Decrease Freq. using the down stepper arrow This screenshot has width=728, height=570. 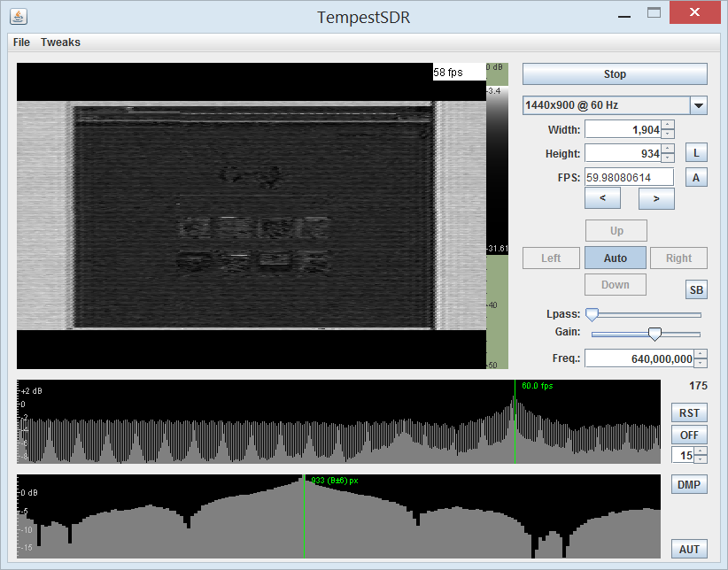click(x=701, y=363)
